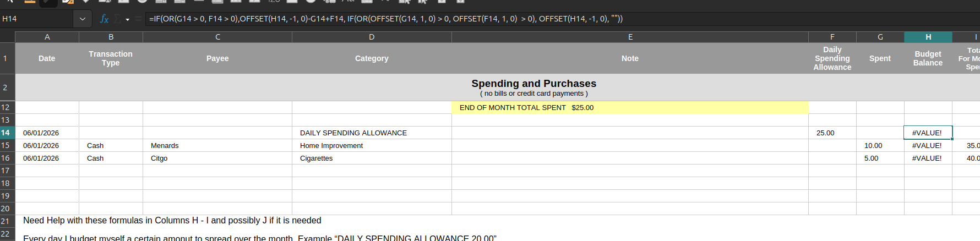Open the Function Wizard fx icon
Image resolution: width=980 pixels, height=241 pixels.
click(104, 19)
